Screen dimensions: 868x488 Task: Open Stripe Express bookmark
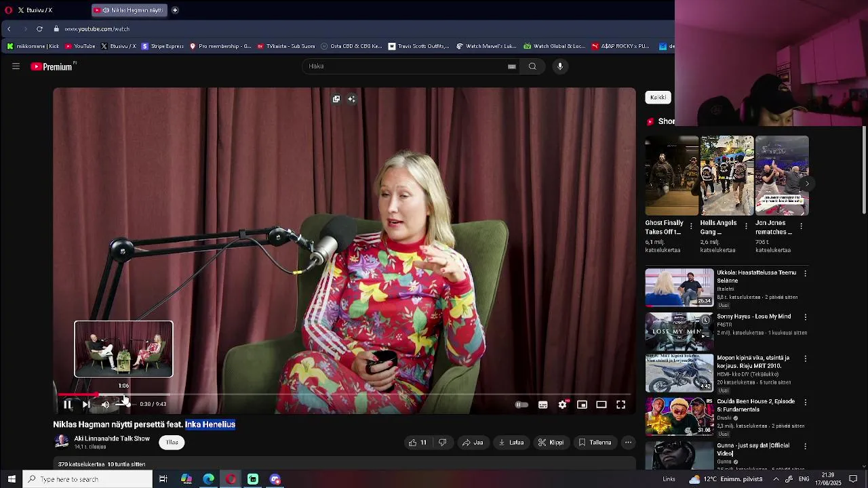163,46
